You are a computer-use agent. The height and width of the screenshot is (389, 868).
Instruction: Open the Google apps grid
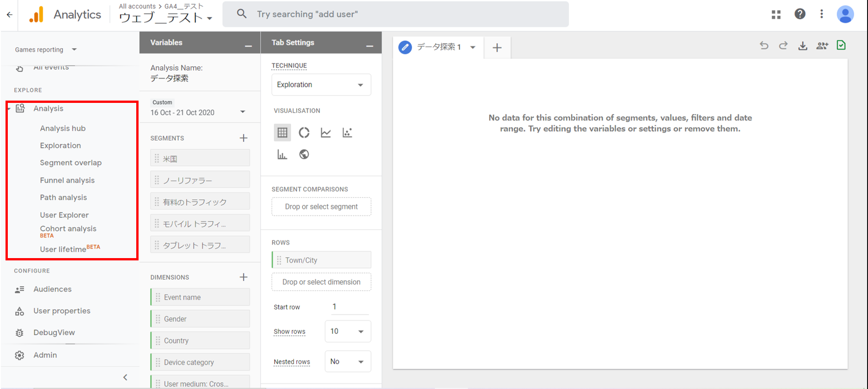pyautogui.click(x=776, y=14)
